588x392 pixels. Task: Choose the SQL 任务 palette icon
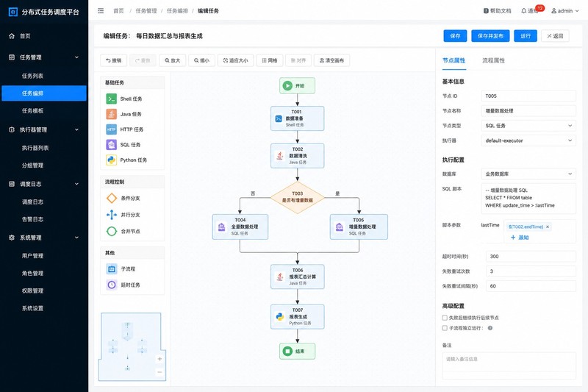tap(112, 144)
